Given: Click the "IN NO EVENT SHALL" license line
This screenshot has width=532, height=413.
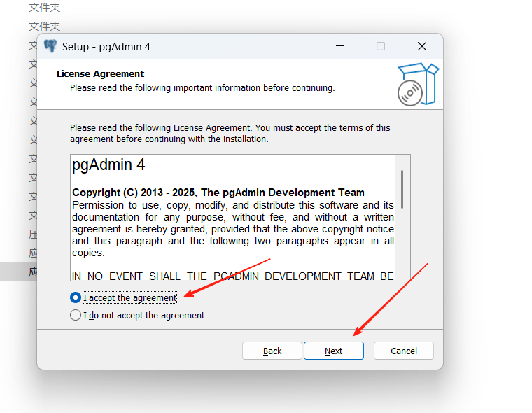Looking at the screenshot, I should point(232,276).
